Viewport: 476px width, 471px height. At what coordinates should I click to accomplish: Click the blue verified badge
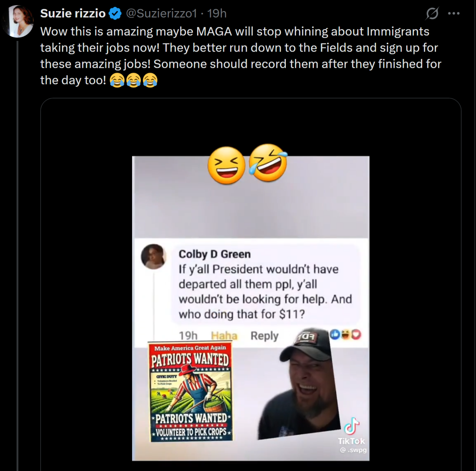point(115,14)
